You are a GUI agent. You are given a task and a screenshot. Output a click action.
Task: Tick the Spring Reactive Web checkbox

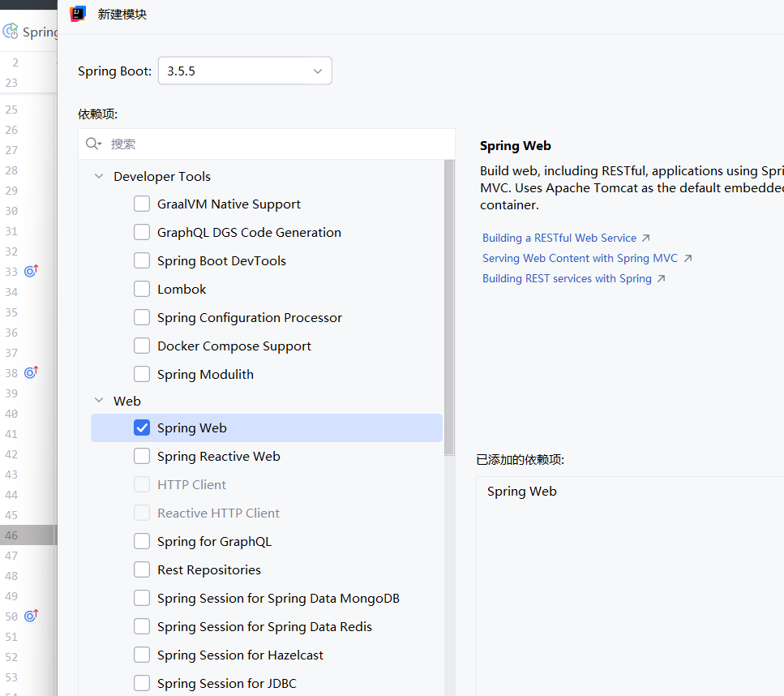[x=142, y=457]
